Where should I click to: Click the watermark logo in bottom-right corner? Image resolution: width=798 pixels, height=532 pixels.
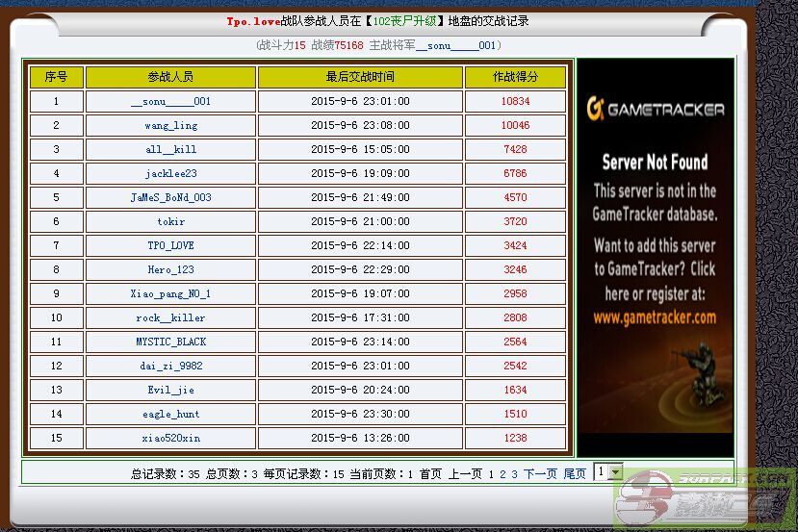pyautogui.click(x=703, y=498)
